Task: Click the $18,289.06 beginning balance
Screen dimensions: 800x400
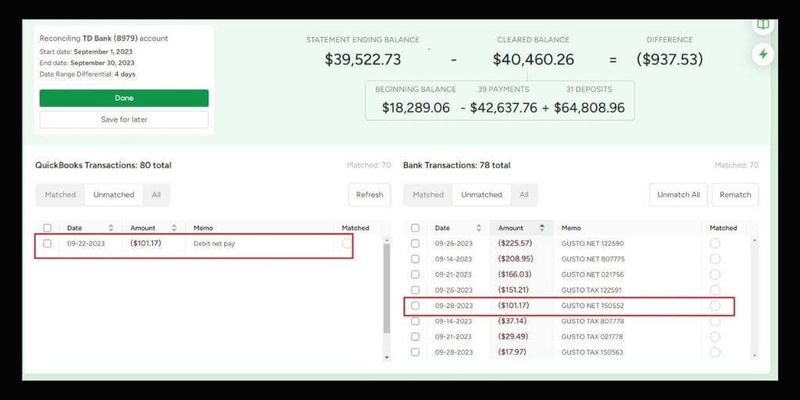Action: tap(416, 108)
